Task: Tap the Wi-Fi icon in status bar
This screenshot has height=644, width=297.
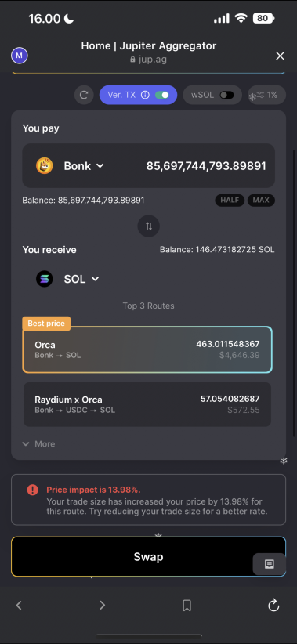Action: [x=241, y=19]
